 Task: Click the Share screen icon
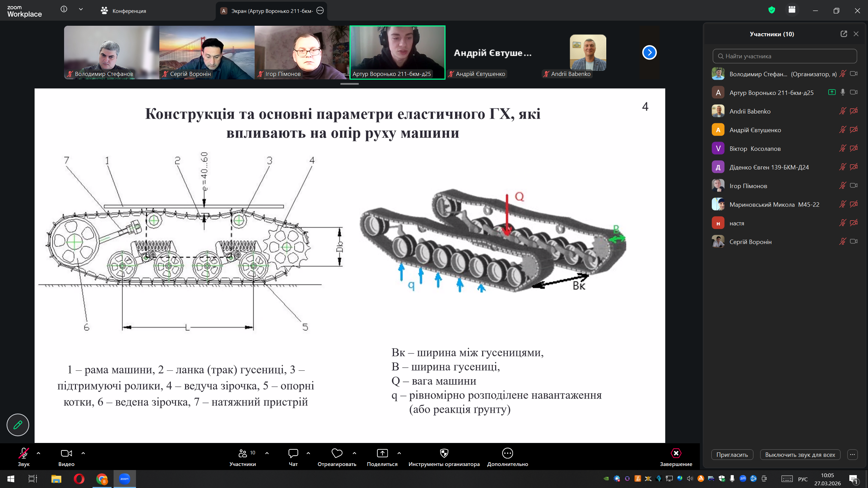coord(382,453)
